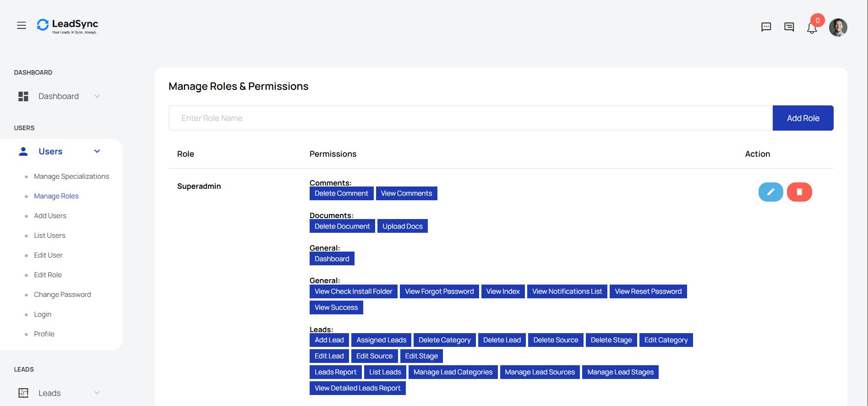Open the List Users menu item
868x406 pixels.
coord(49,236)
